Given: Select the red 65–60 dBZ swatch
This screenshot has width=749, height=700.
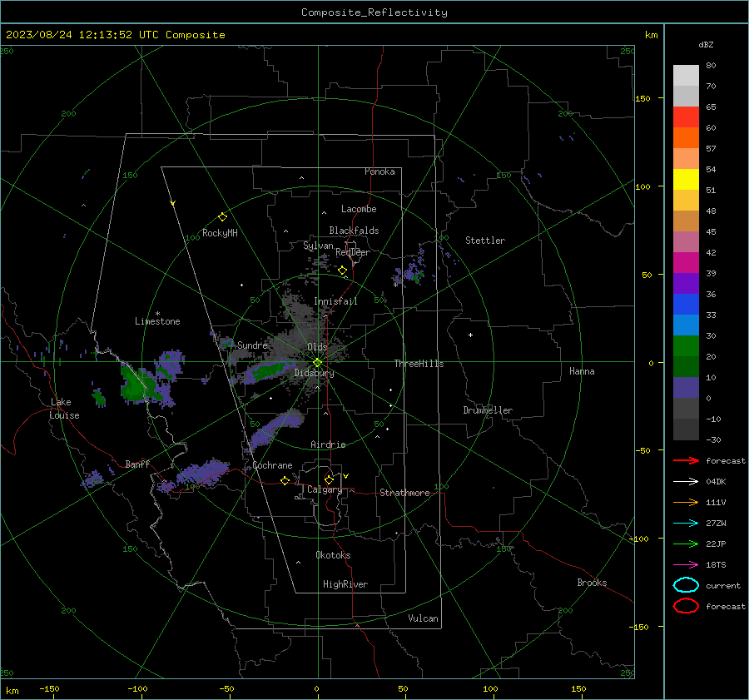Looking at the screenshot, I should coord(686,117).
